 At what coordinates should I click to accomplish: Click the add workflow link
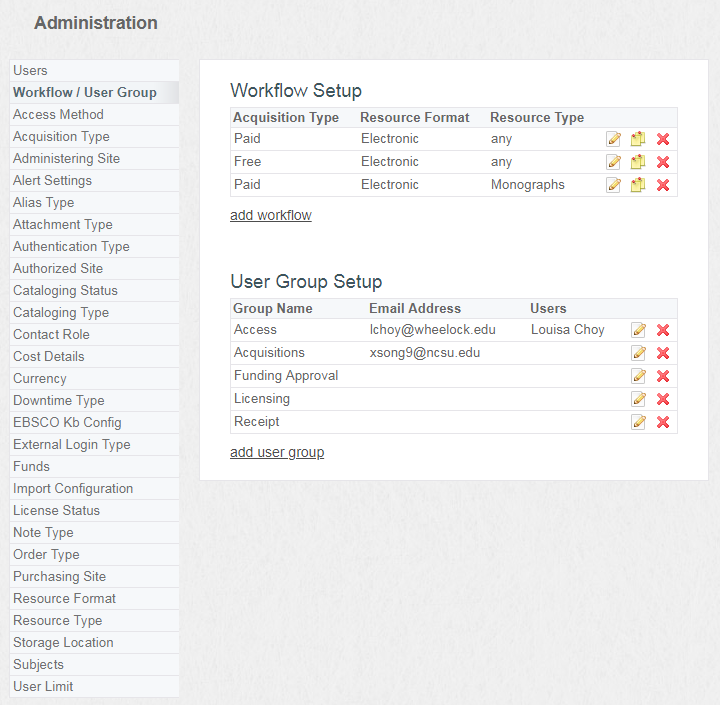pyautogui.click(x=270, y=215)
